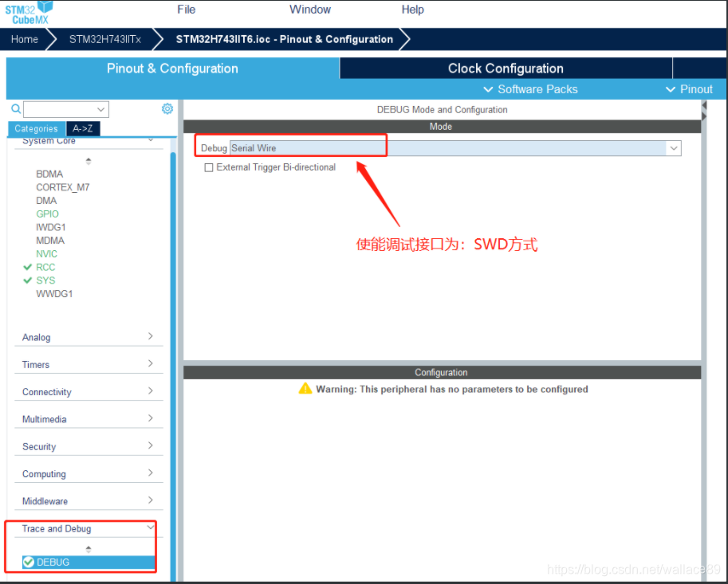Click the DEBUG Mode and Configuration title
Viewport: 728px width, 584px height.
(x=442, y=109)
